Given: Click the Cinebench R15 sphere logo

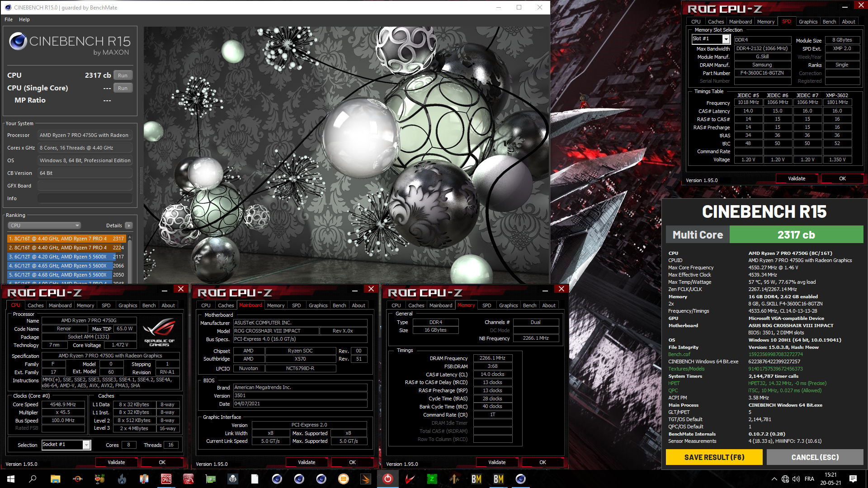Looking at the screenshot, I should pos(18,42).
